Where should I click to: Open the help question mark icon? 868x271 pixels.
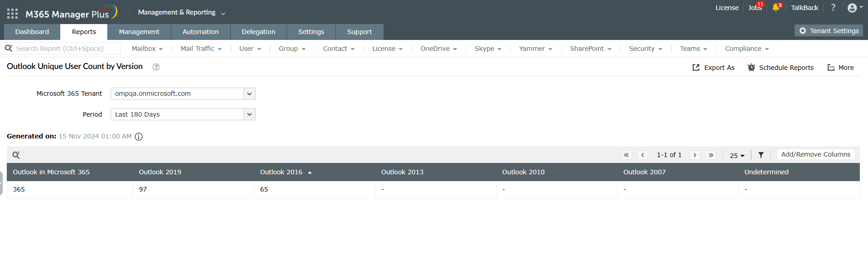point(833,7)
